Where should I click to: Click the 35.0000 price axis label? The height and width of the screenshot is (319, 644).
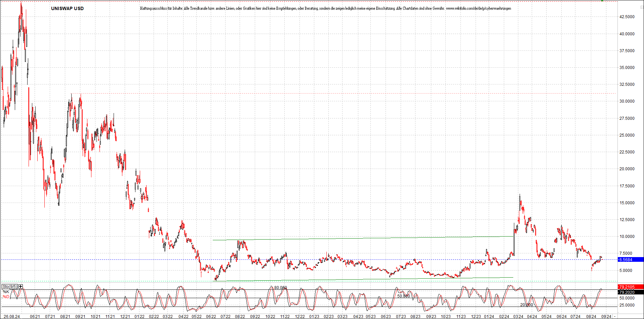coord(627,68)
